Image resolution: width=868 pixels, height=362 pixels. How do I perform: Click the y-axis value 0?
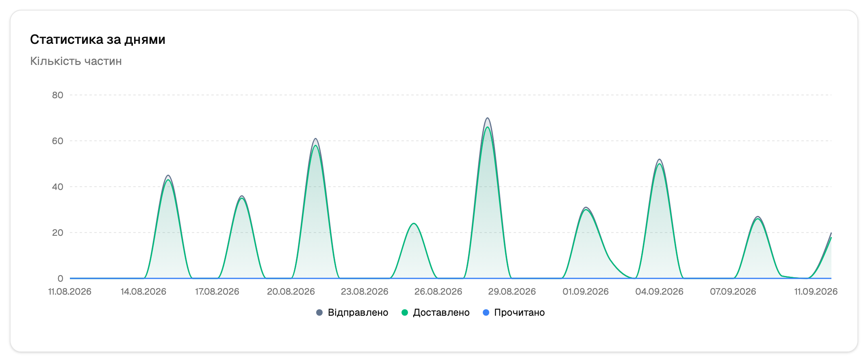(61, 278)
